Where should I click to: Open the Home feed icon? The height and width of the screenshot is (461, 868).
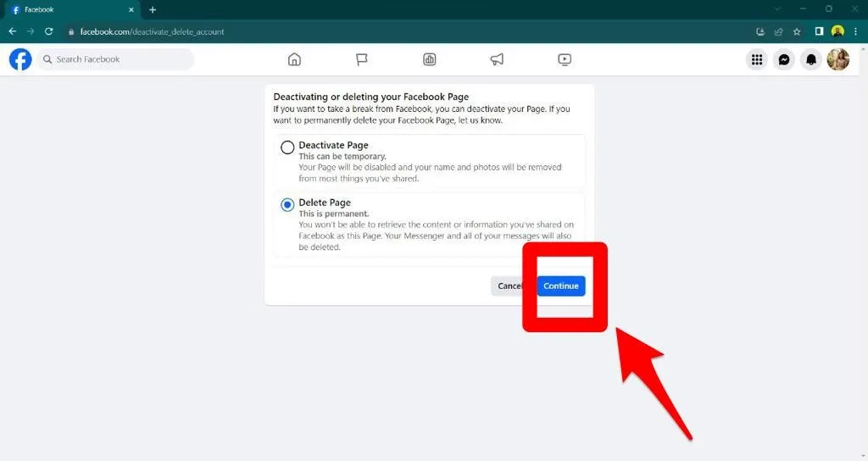294,59
